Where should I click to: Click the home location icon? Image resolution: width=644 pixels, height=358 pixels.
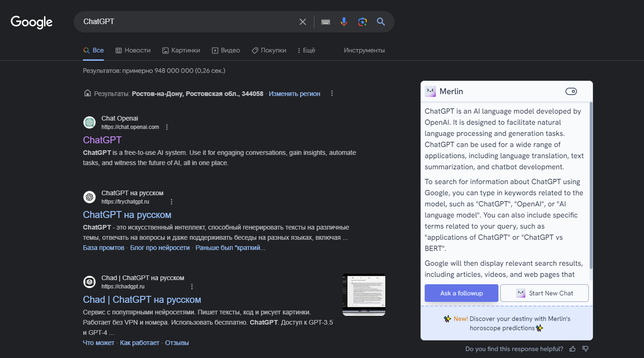tap(87, 93)
